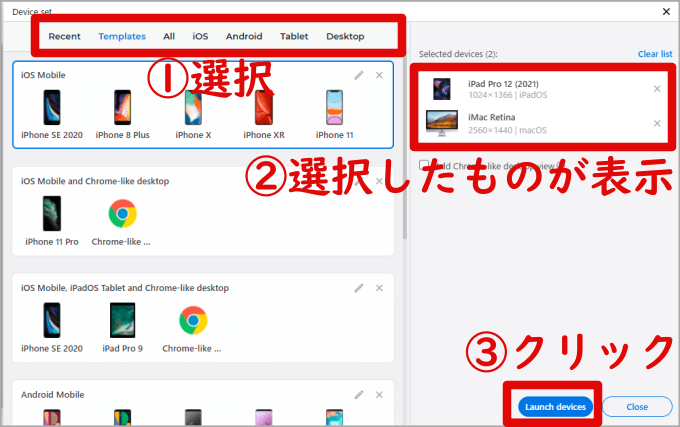680x427 pixels.
Task: Click the iMac Retina thumbnail
Action: 442,123
